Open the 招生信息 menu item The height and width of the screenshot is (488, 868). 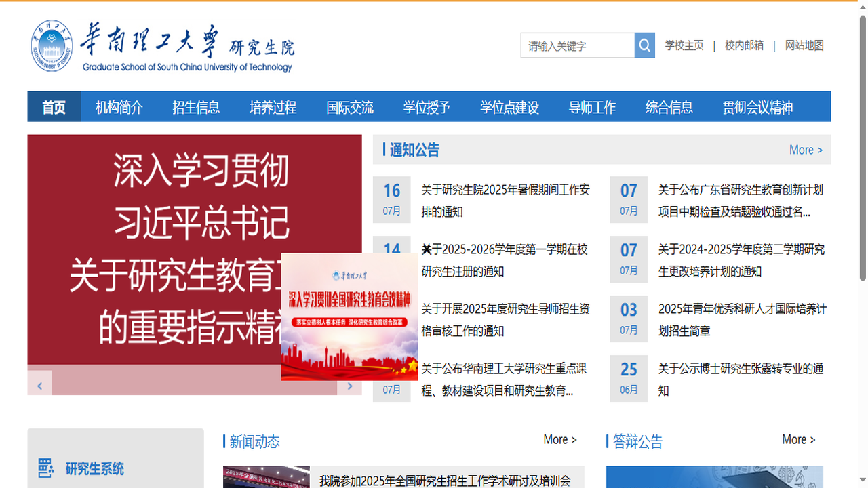(196, 106)
